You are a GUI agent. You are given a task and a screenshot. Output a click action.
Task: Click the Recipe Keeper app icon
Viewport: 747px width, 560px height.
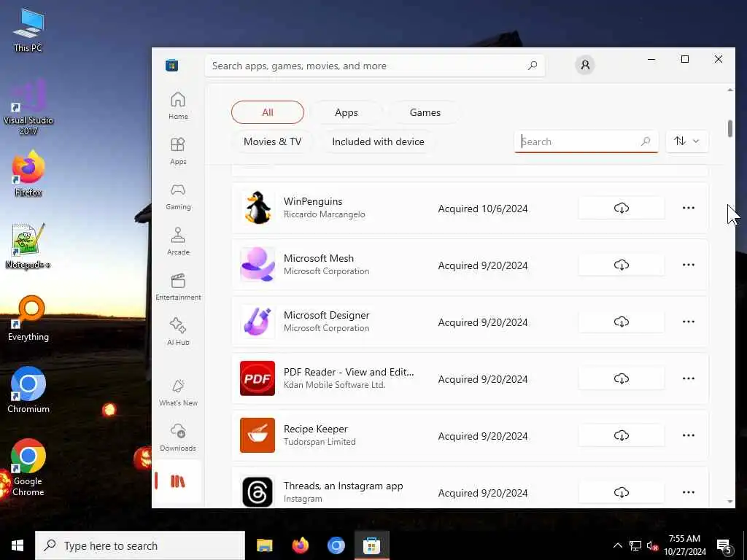pos(258,435)
